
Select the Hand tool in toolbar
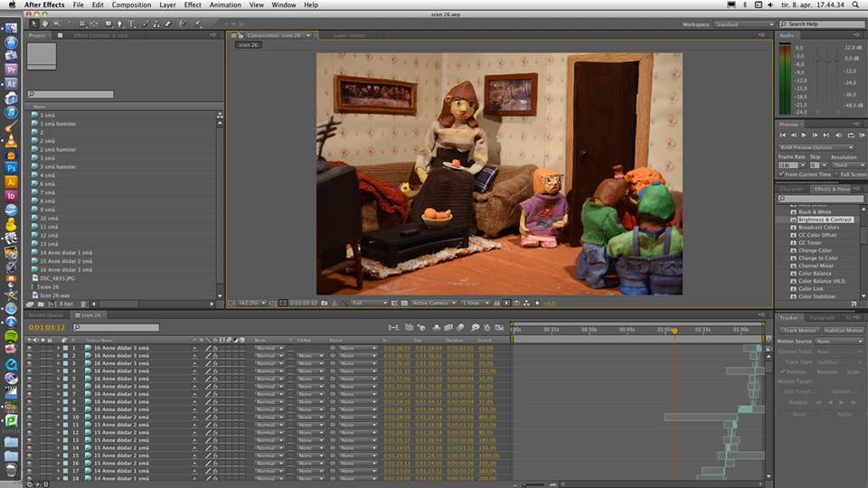(45, 24)
